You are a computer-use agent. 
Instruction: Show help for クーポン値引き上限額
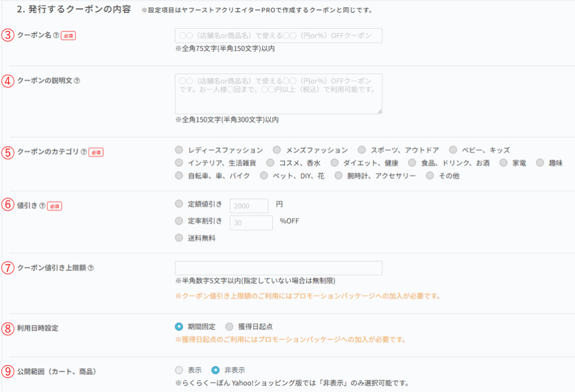(x=91, y=268)
